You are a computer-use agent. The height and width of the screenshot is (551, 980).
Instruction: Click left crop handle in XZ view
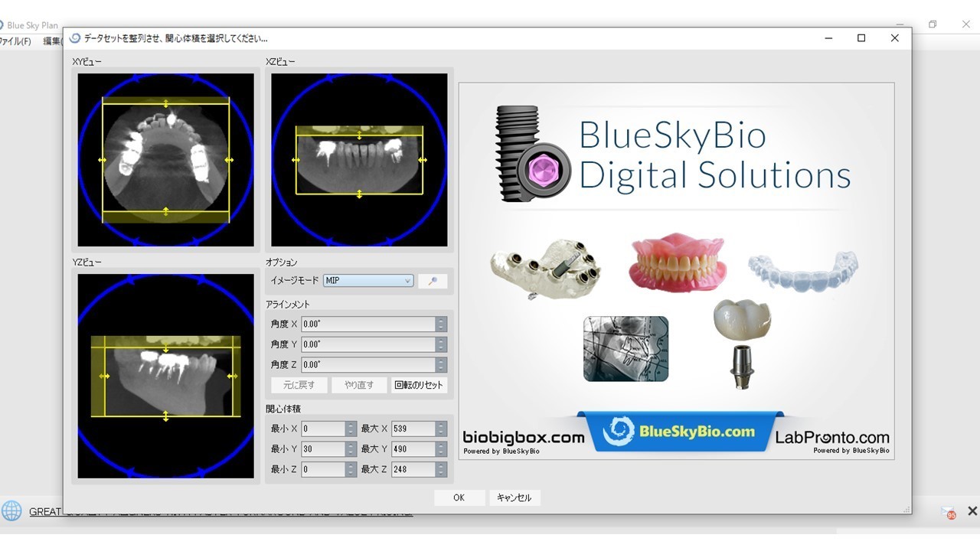(296, 161)
